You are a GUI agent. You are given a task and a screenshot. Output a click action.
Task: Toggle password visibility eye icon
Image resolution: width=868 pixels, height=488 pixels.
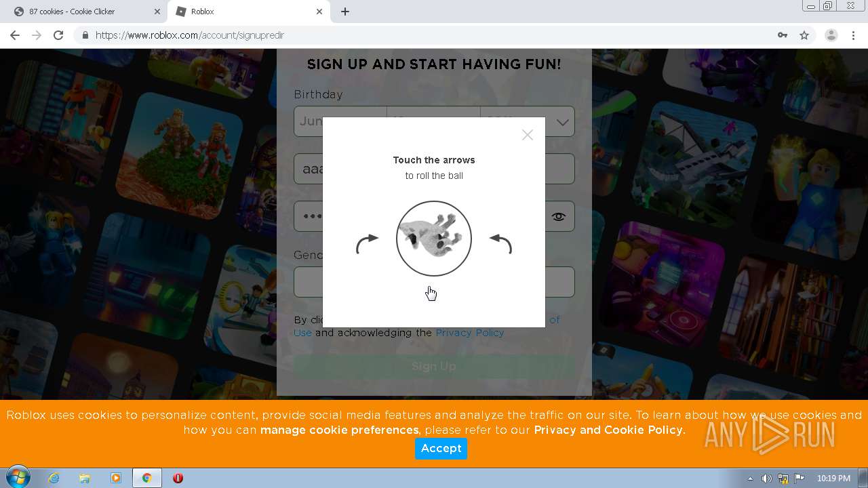point(558,217)
